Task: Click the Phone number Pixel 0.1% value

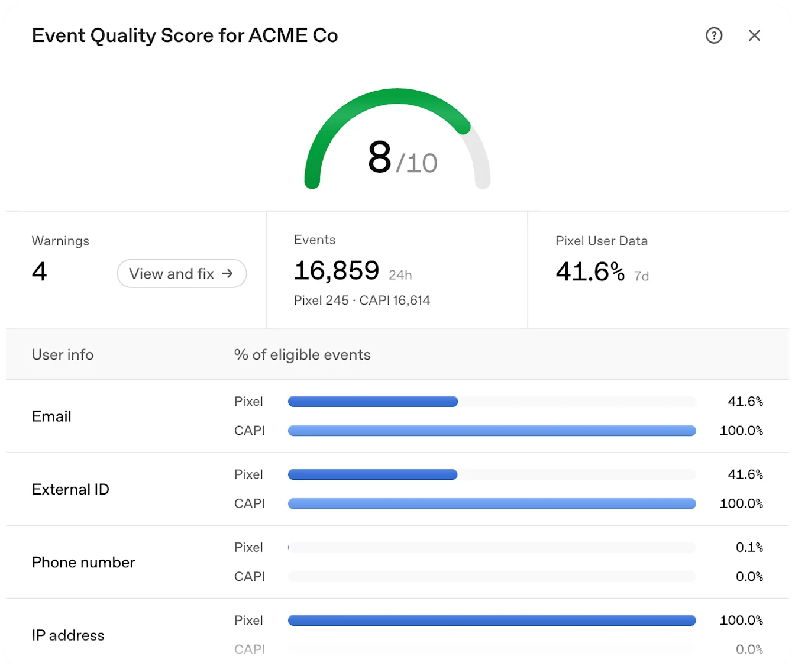Action: (x=749, y=547)
